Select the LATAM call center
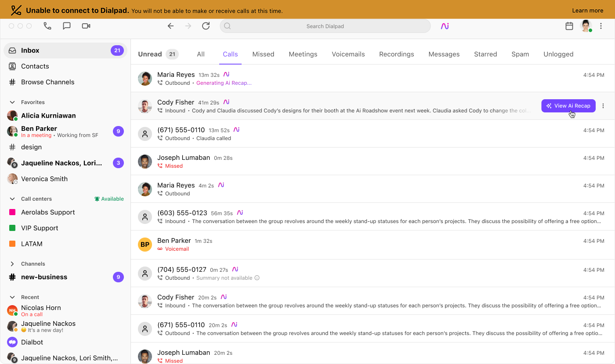The image size is (615, 364). [x=65, y=244]
